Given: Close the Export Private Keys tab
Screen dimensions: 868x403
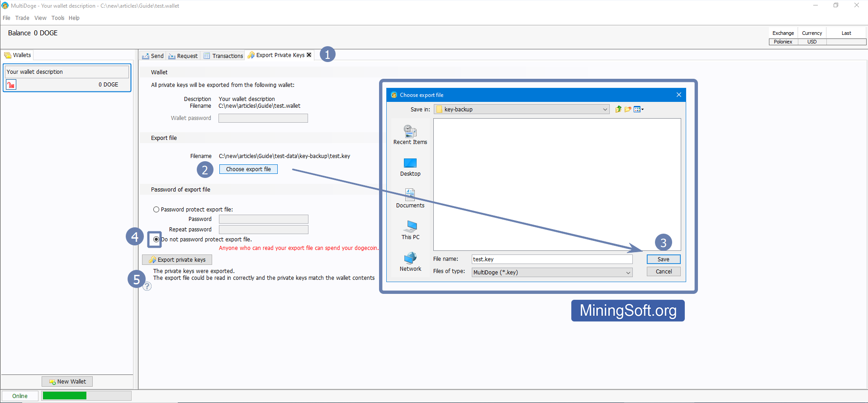Looking at the screenshot, I should coord(309,55).
